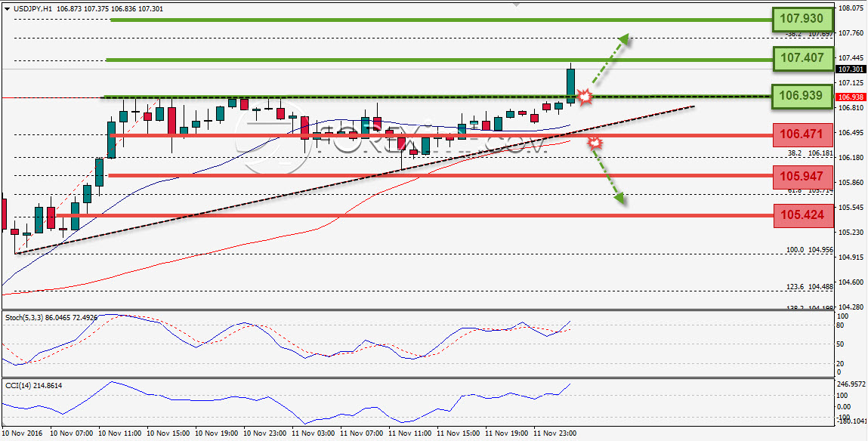This screenshot has width=868, height=441.
Task: Click time axis label 10 Nov 2016
Action: pos(22,433)
